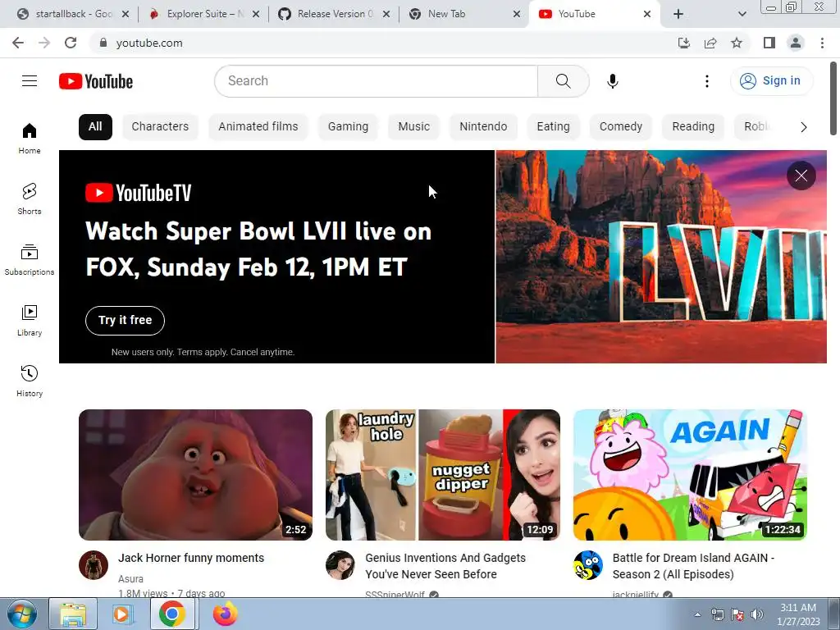840x630 pixels.
Task: Click Battle for Dream Island AGAIN title
Action: tap(693, 566)
